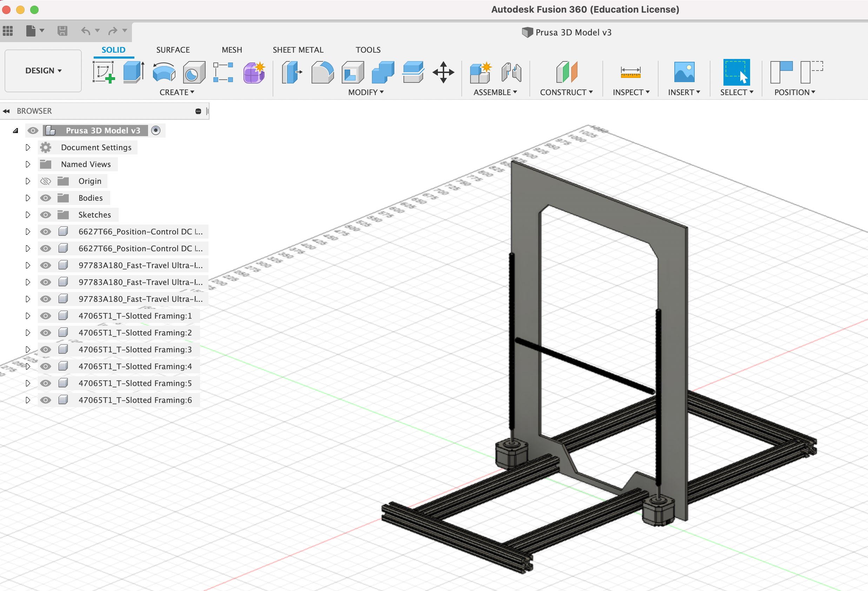The width and height of the screenshot is (868, 591).
Task: Select T-Slotted Framing:4 in browser
Action: (x=135, y=366)
